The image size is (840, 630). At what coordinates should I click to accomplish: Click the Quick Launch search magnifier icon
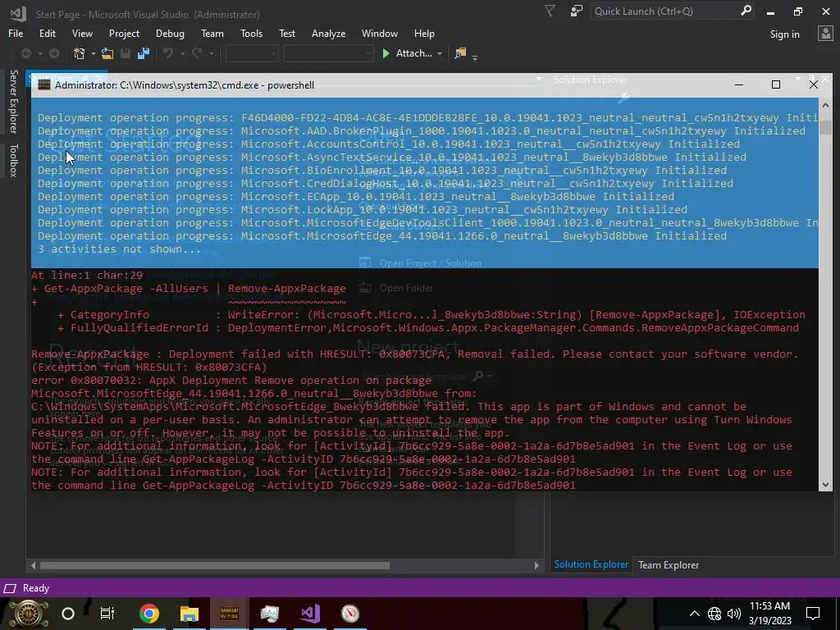[x=746, y=11]
